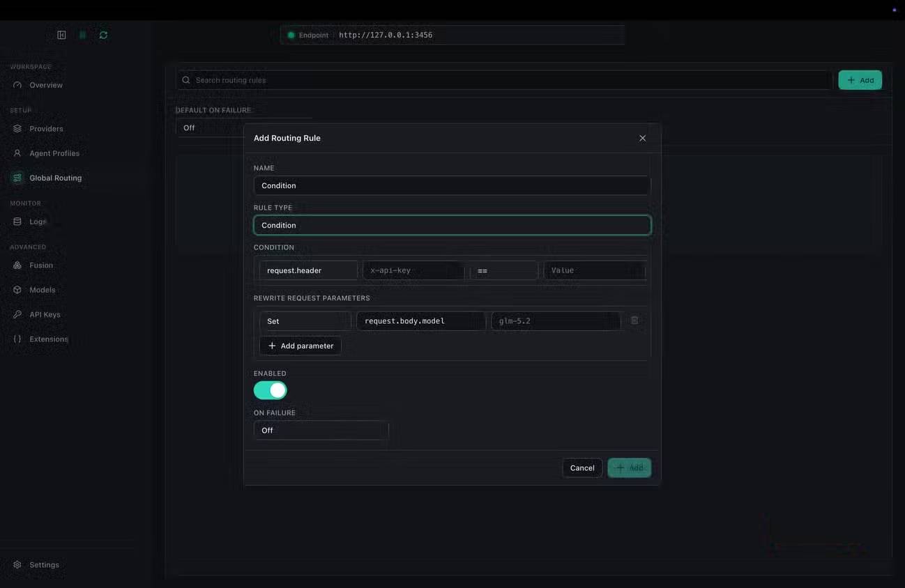The height and width of the screenshot is (588, 905).
Task: Click the glm-5.2 value field
Action: [556, 321]
